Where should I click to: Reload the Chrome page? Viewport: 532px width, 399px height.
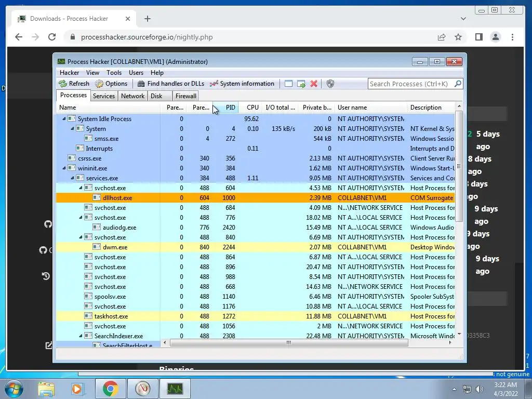click(52, 37)
